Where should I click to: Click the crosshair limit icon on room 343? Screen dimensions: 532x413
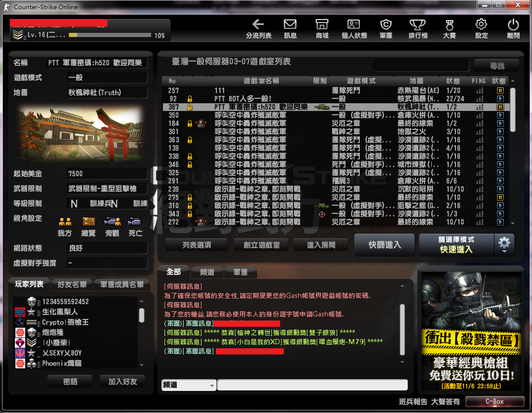[x=322, y=214]
